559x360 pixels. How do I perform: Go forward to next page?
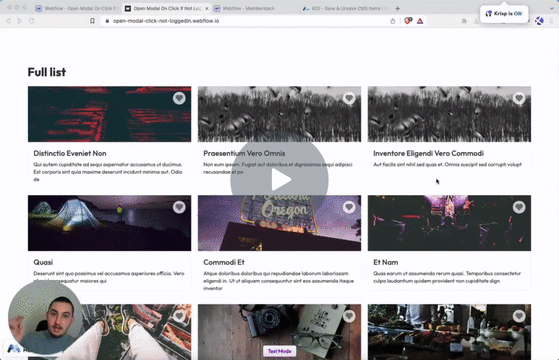tap(20, 21)
